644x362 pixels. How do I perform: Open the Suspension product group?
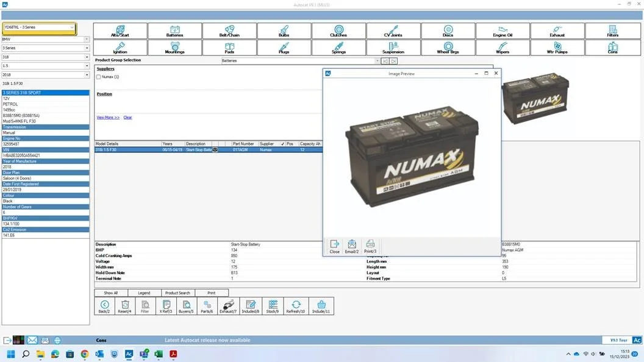[393, 48]
